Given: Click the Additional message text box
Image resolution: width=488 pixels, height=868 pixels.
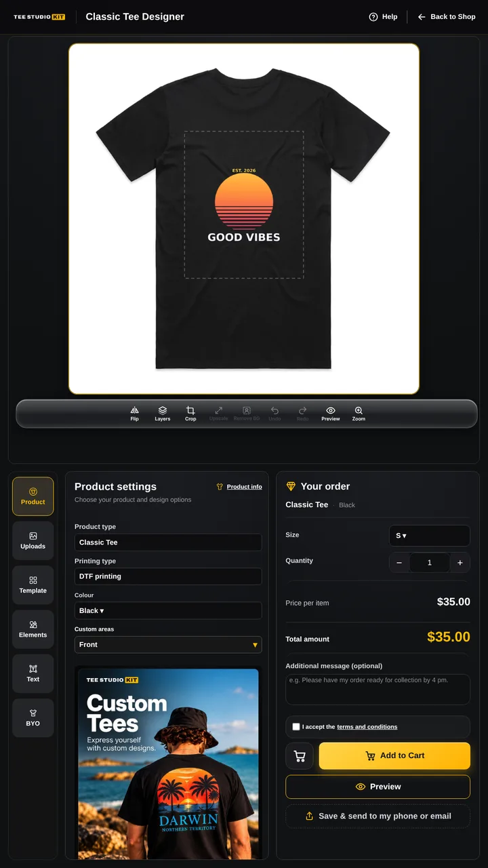Looking at the screenshot, I should [378, 689].
